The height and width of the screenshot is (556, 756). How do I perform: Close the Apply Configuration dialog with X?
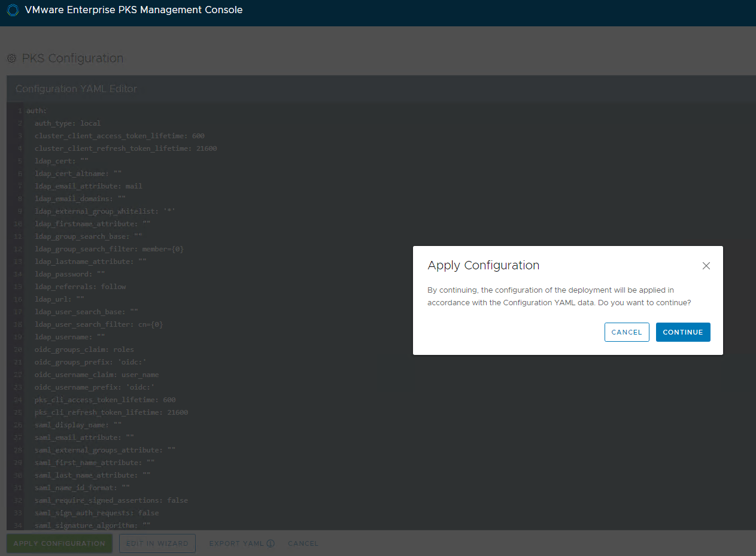tap(706, 266)
